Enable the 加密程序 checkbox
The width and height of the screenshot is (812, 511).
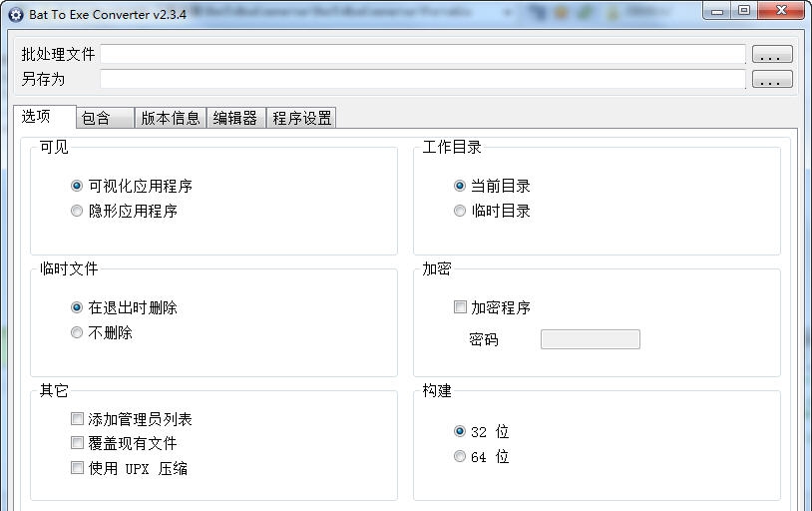point(460,306)
